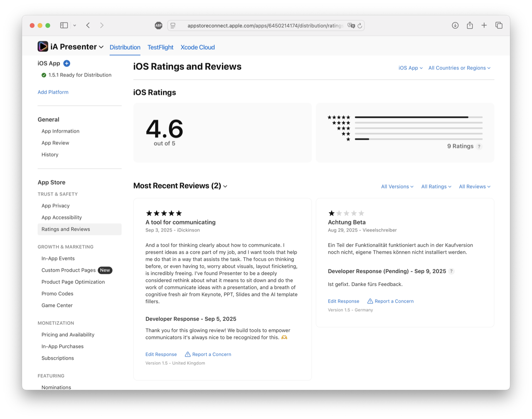
Task: Switch to the Xcode Cloud tab
Action: tap(198, 47)
